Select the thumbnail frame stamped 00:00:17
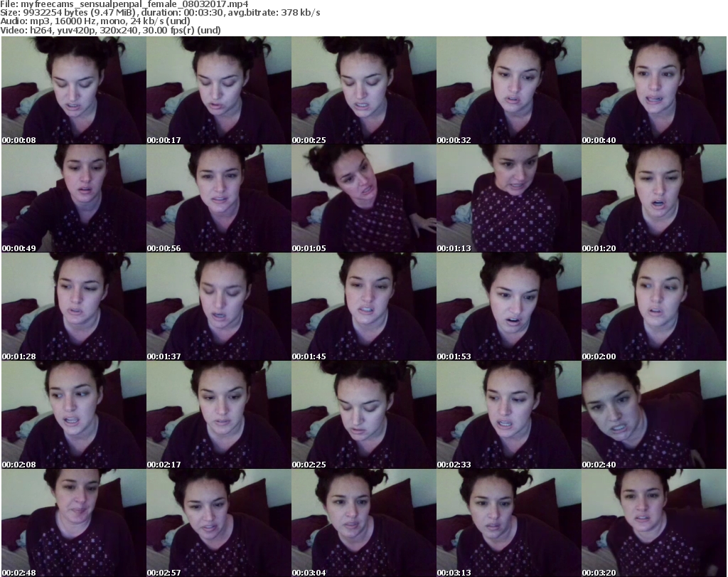 [x=219, y=90]
